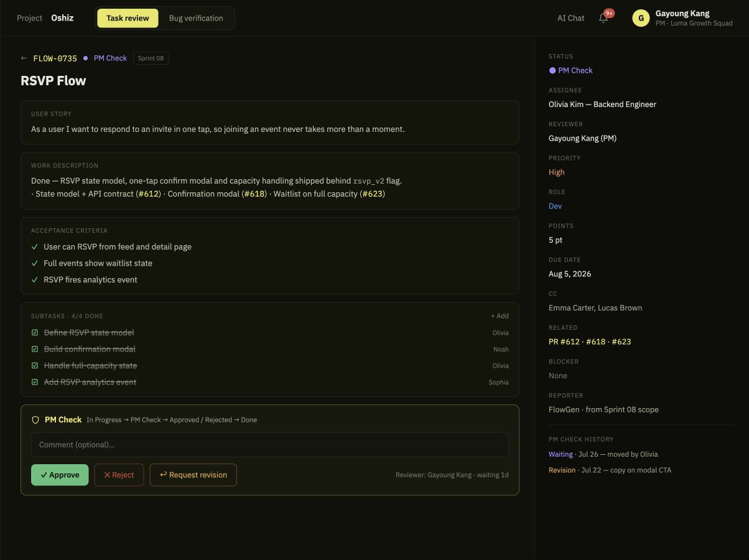Click the user avatar G circle
This screenshot has width=749, height=560.
click(641, 18)
